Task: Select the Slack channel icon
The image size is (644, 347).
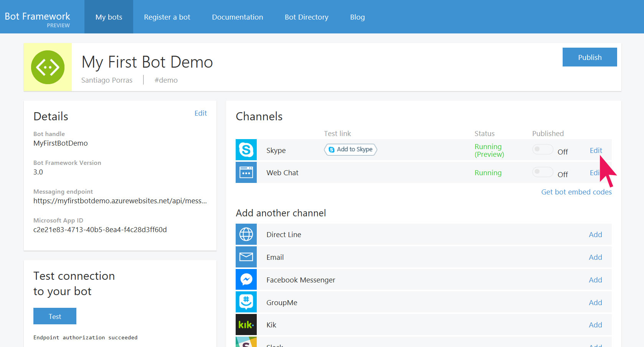Action: tap(246, 344)
